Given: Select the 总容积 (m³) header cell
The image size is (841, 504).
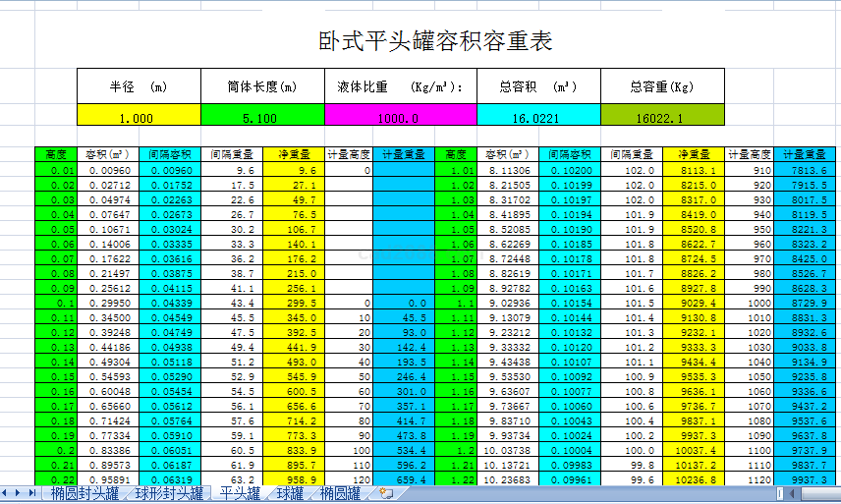Looking at the screenshot, I should [537, 85].
